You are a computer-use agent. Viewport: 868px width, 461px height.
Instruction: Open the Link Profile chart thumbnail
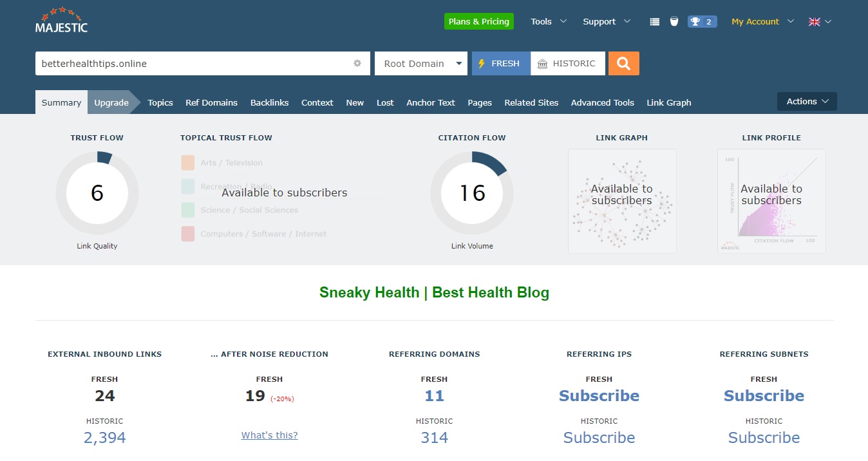point(771,201)
